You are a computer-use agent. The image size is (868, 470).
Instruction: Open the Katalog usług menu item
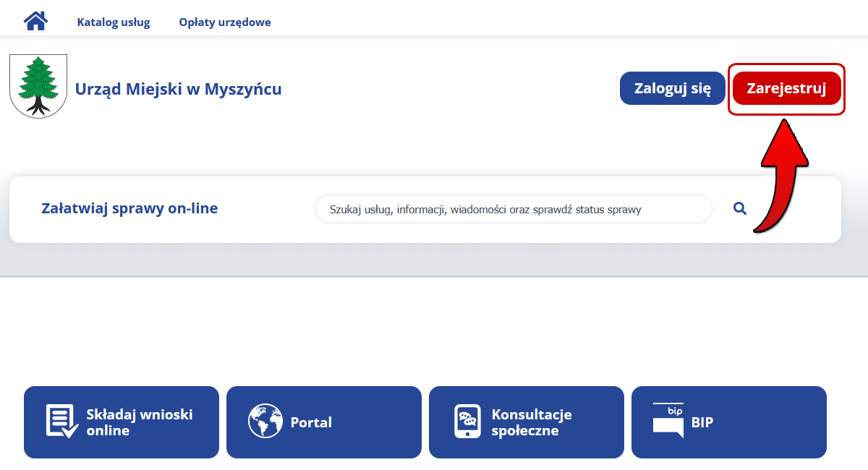114,22
